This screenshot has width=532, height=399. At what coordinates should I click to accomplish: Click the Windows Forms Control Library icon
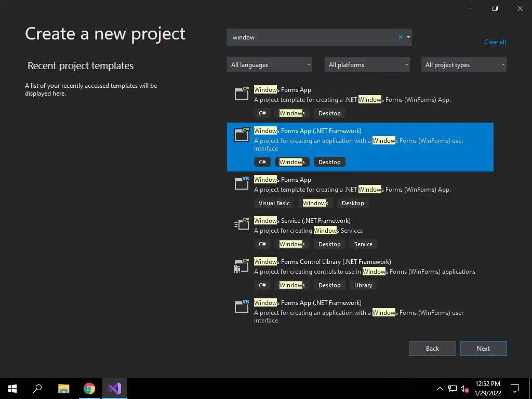point(242,265)
